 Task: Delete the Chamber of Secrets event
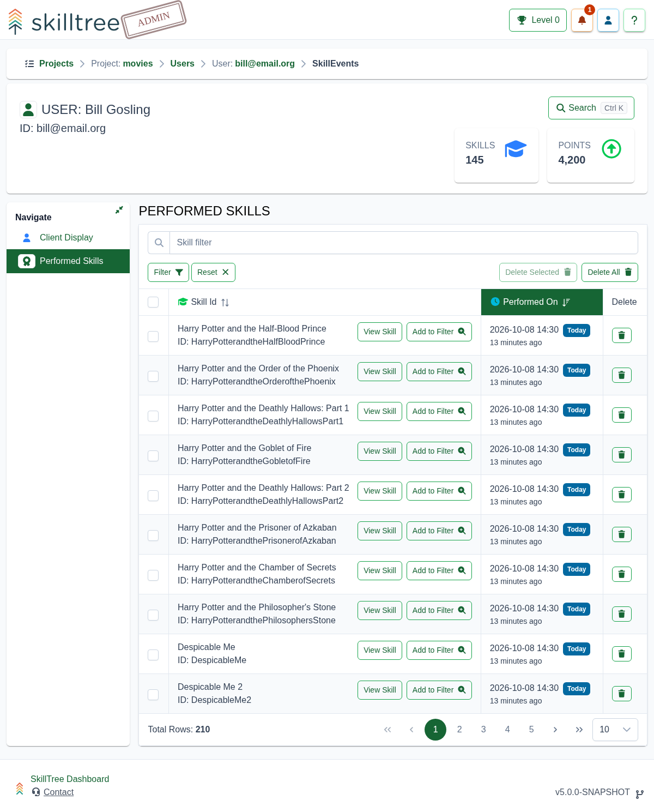(x=622, y=574)
